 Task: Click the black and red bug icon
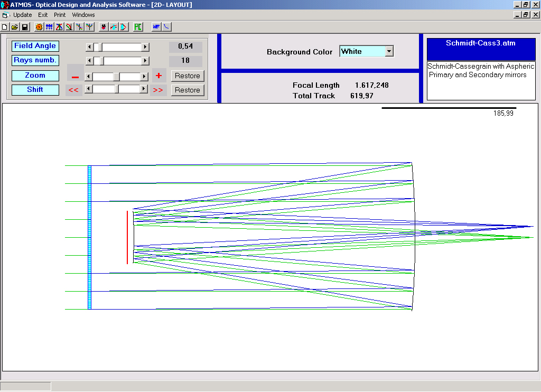tap(104, 27)
